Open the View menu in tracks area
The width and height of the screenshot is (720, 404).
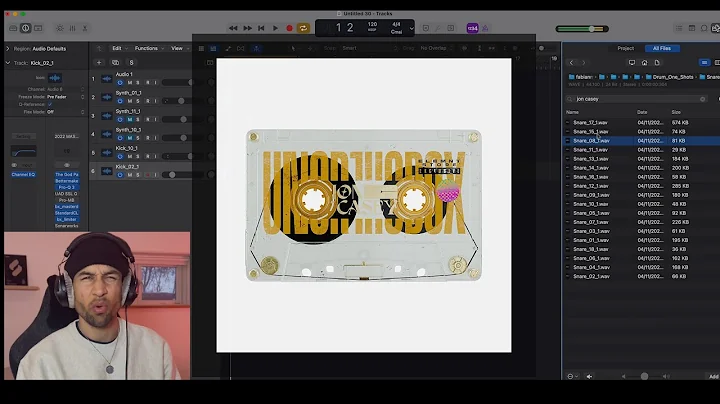[180, 48]
